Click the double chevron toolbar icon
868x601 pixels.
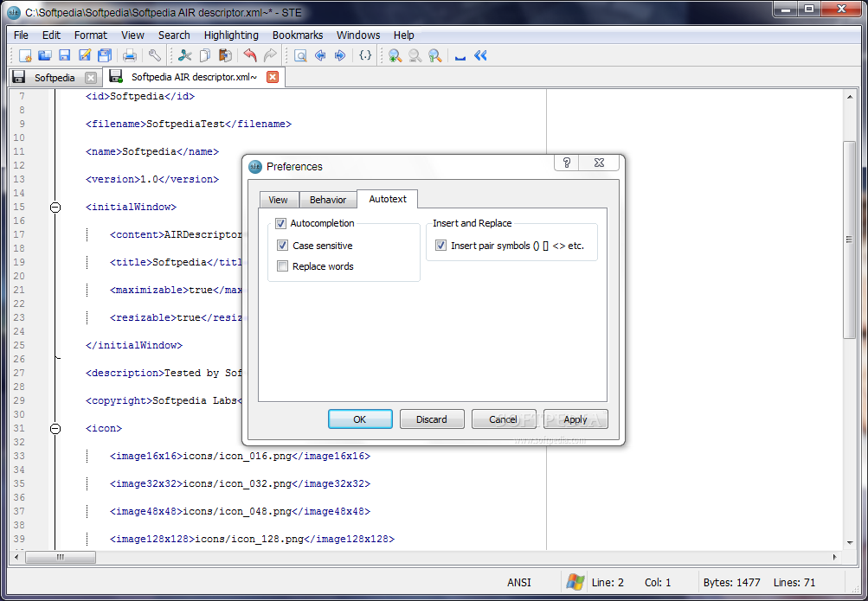(480, 55)
